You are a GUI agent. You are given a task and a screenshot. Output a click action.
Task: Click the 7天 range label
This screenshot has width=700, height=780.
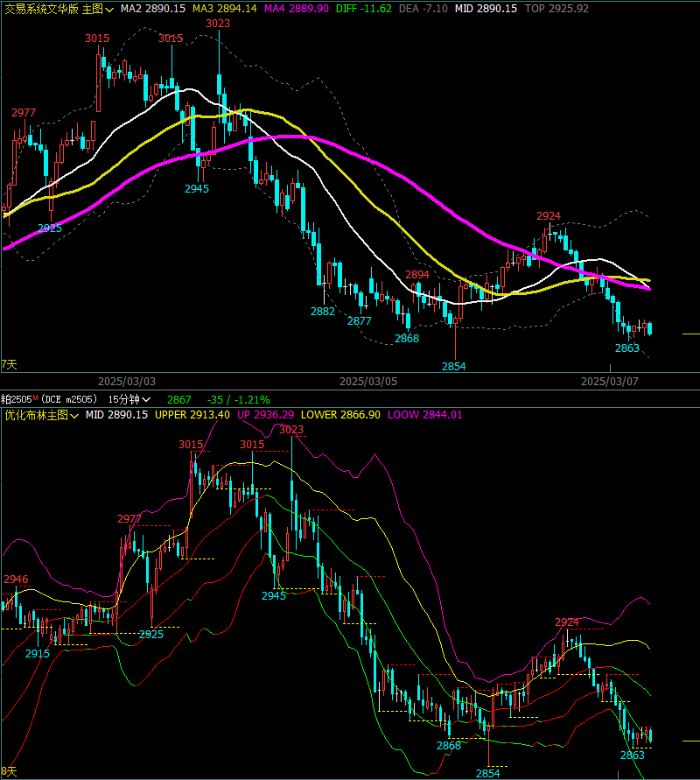pos(9,365)
